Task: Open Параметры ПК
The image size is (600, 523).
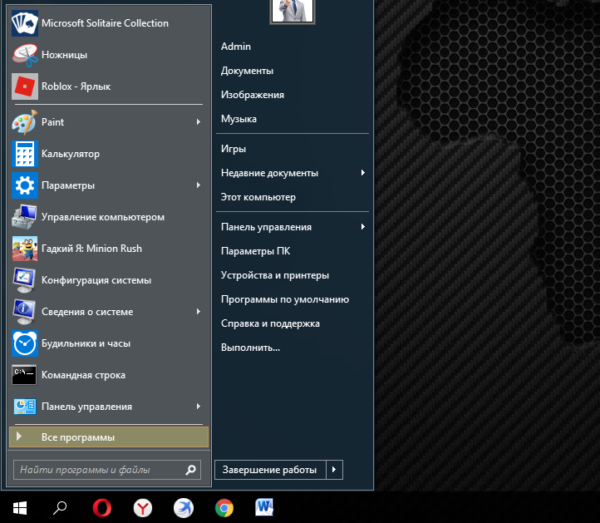Action: [256, 251]
